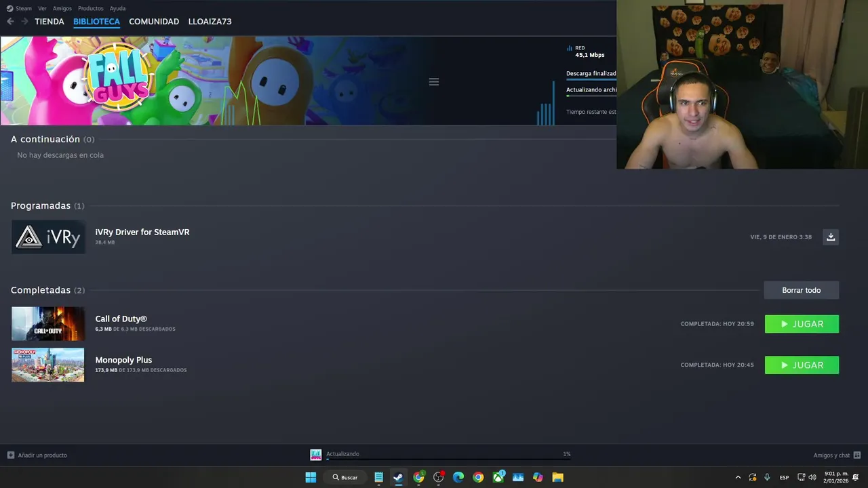Open File Explorer from taskbar
The width and height of the screenshot is (868, 488).
pyautogui.click(x=557, y=477)
